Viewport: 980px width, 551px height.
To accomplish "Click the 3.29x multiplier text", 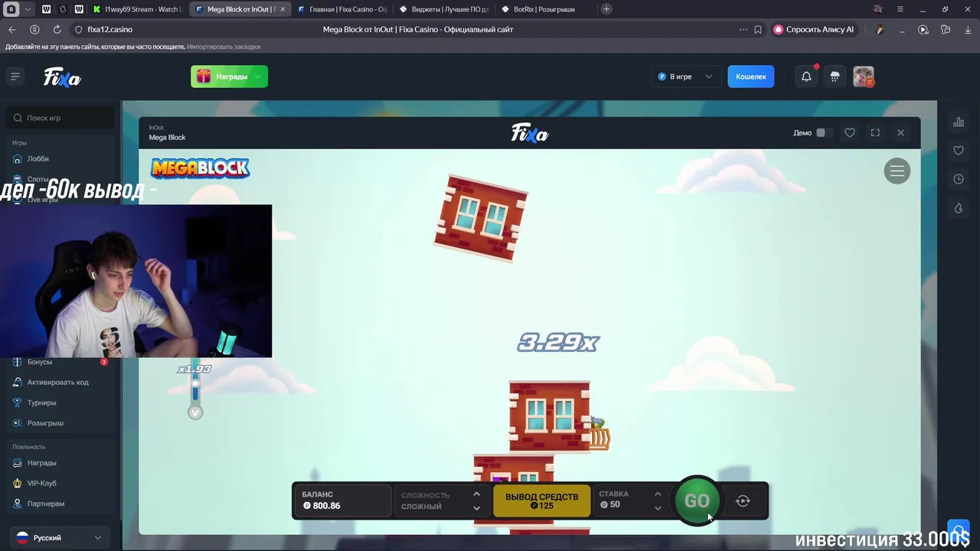I will (558, 342).
